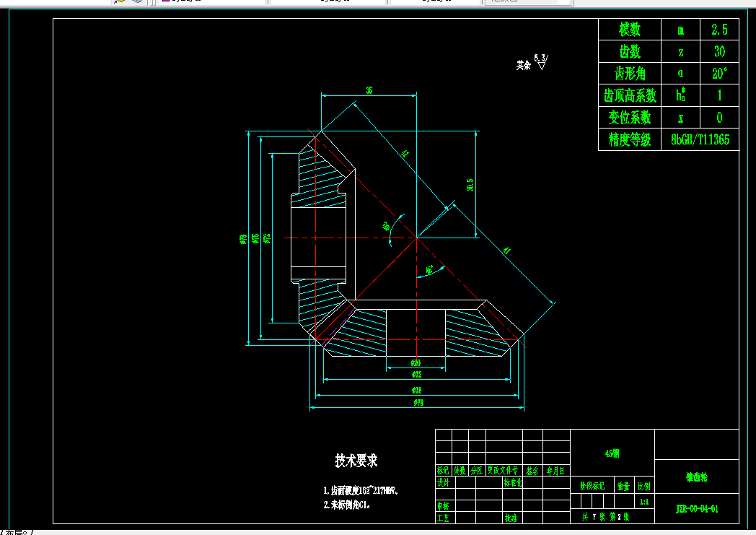This screenshot has width=756, height=535.
Task: Click the 35 horizontal dimension text
Action: pyautogui.click(x=369, y=90)
